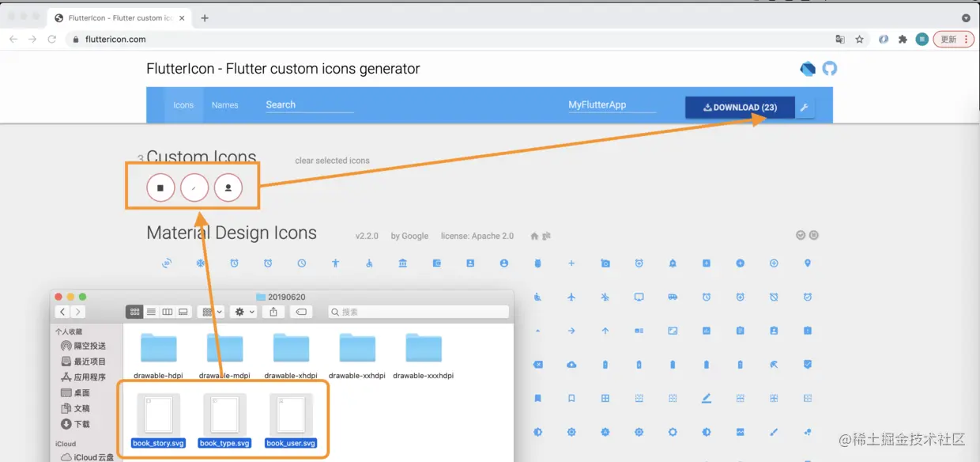Open the 'license: Apache 2.0' link
Screen dimensions: 980x462
click(x=477, y=236)
